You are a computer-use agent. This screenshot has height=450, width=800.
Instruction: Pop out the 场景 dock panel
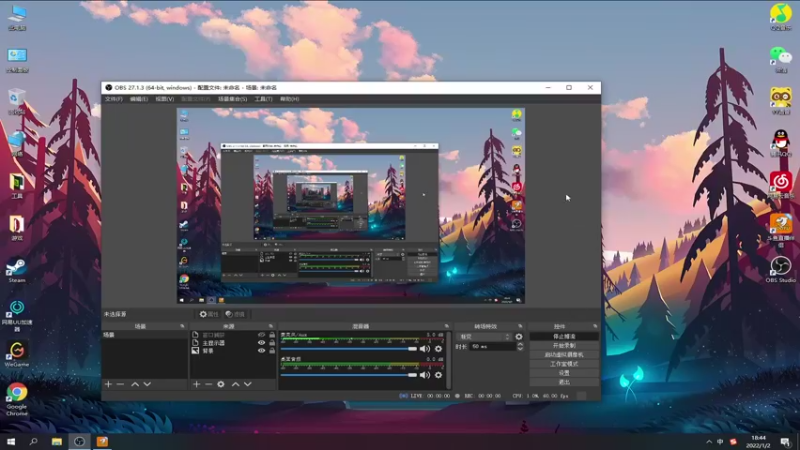point(182,326)
